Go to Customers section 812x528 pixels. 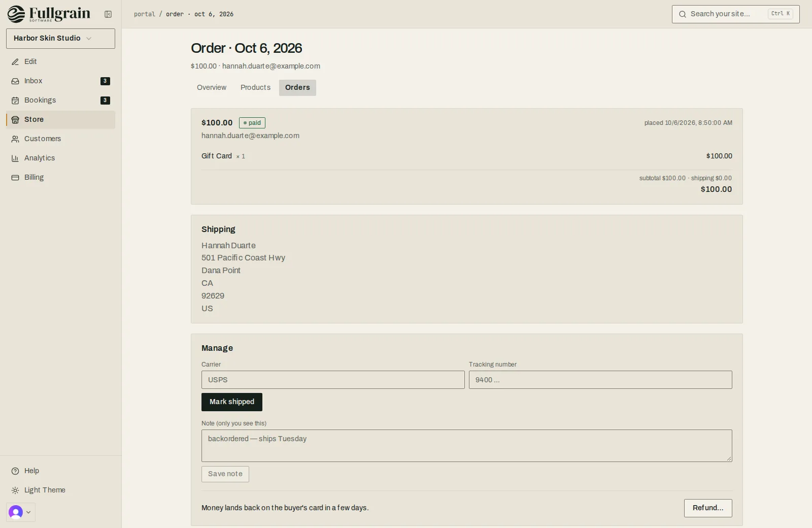[x=60, y=139]
